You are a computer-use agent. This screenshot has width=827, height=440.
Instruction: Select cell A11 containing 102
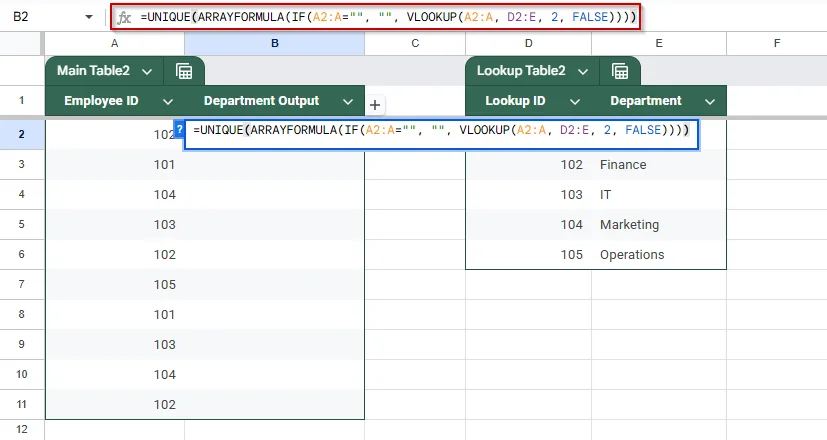[x=115, y=405]
